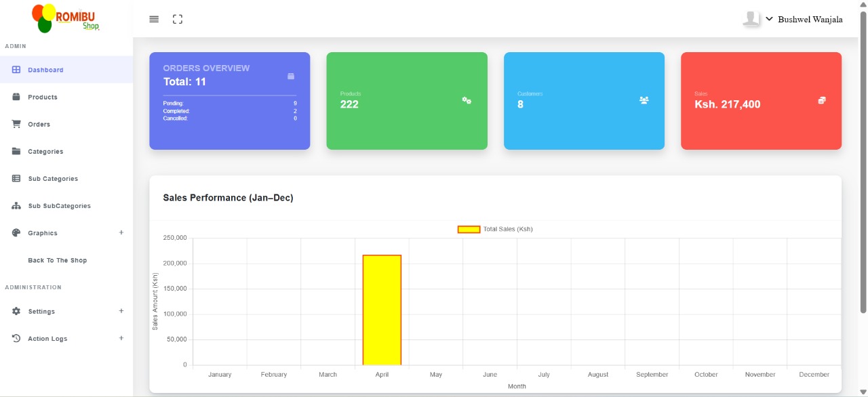
Task: Click the Dashboard grid icon in sidebar
Action: [16, 70]
